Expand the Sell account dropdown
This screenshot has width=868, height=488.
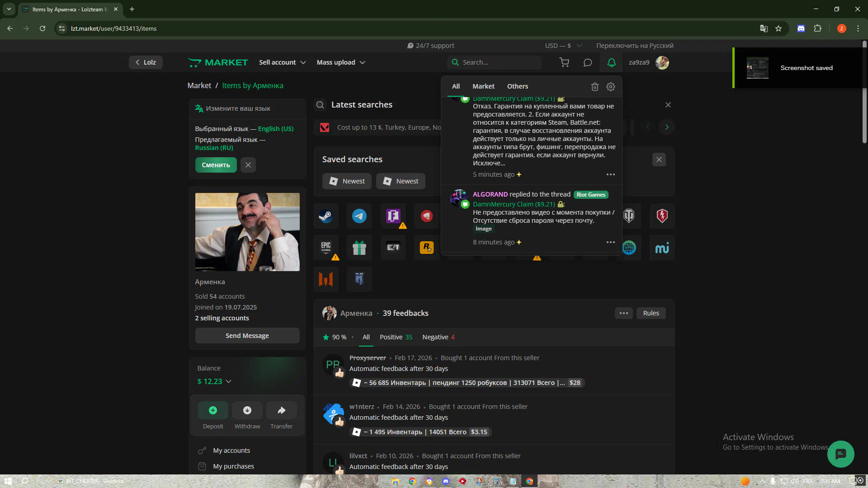point(282,62)
